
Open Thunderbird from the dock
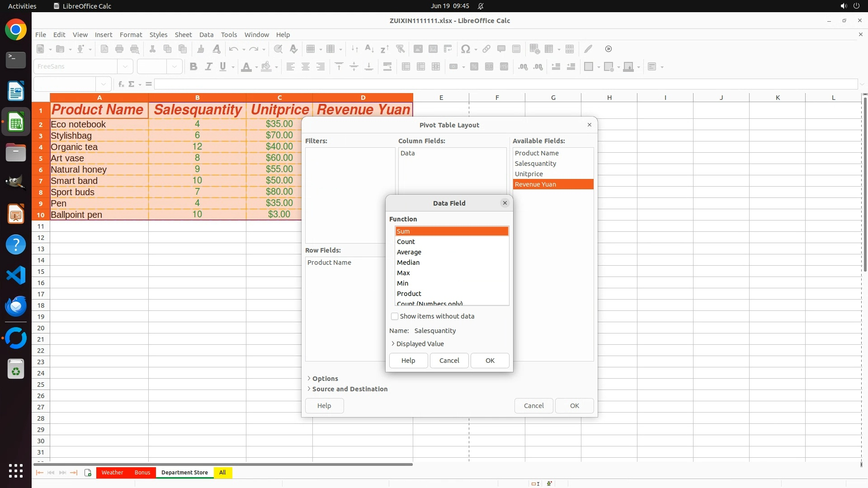[16, 306]
